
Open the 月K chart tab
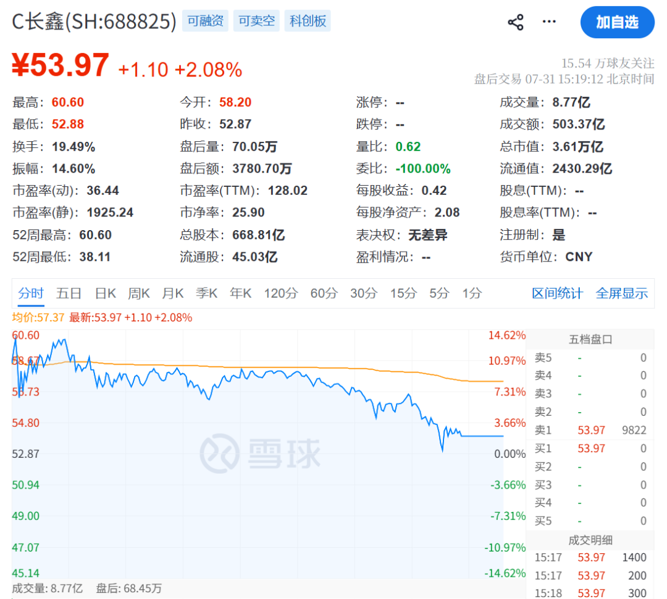172,293
